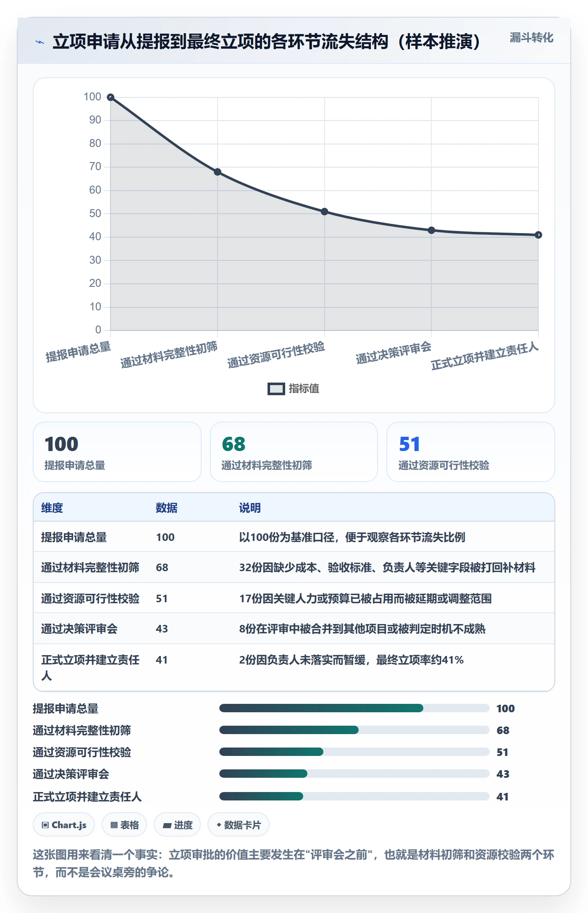The image size is (588, 913).
Task: Click the 通过决策评审会 progress bar
Action: [x=354, y=774]
